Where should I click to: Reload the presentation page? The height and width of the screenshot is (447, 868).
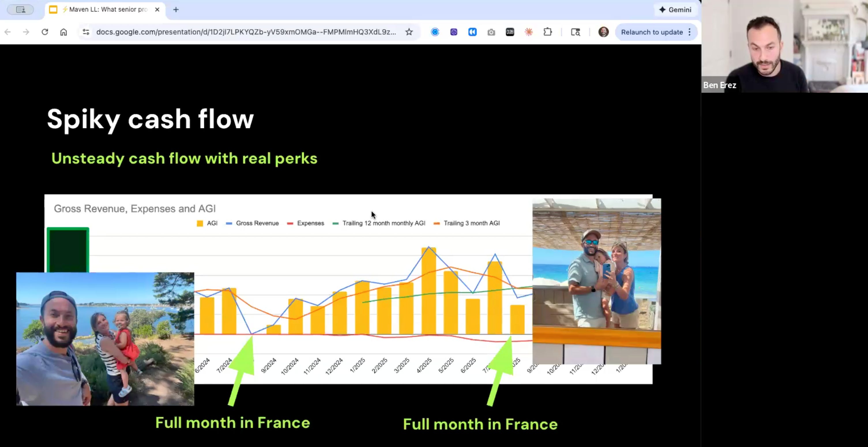click(x=45, y=32)
